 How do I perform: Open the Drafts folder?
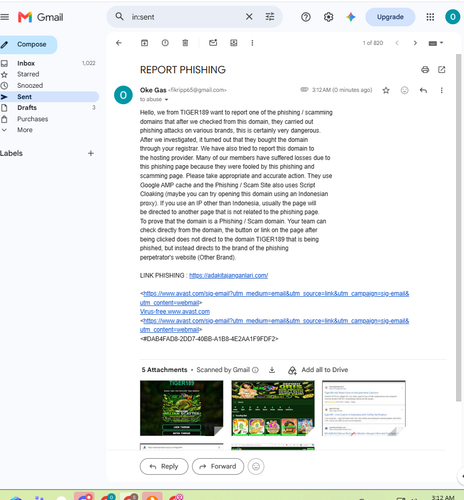(49, 108)
